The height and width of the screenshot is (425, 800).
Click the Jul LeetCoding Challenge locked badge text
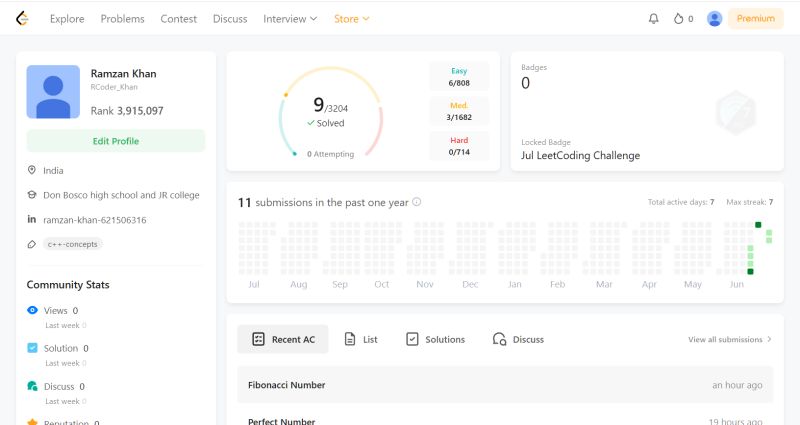pyautogui.click(x=581, y=156)
